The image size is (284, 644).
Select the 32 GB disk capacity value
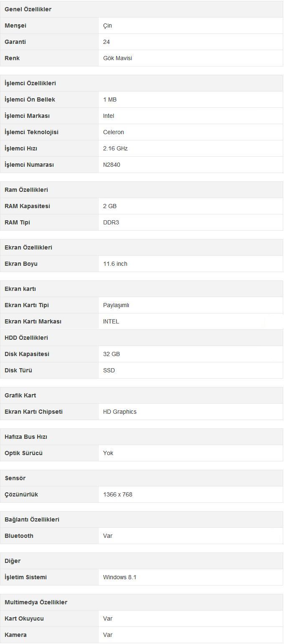pyautogui.click(x=112, y=354)
